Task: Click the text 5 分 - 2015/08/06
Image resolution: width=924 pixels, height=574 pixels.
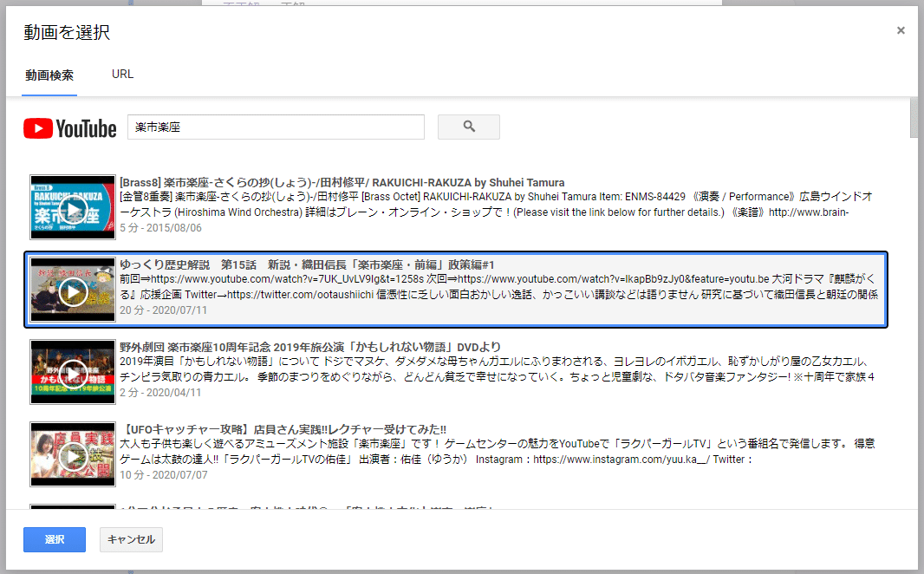Action: click(x=161, y=227)
